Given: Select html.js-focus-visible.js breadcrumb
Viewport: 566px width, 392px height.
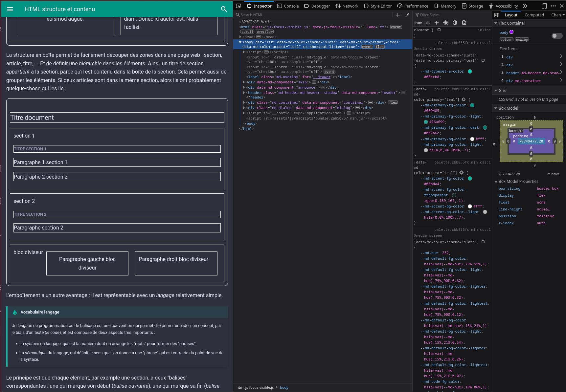Looking at the screenshot, I should pos(255,387).
